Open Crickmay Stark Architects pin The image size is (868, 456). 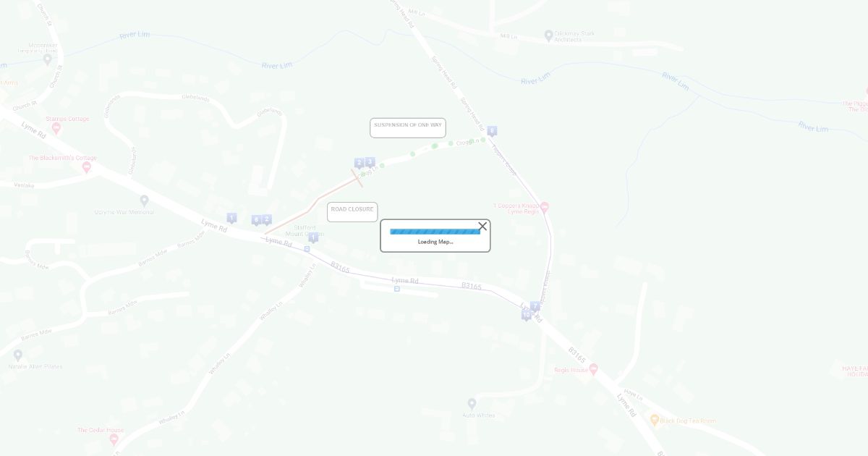pyautogui.click(x=548, y=34)
